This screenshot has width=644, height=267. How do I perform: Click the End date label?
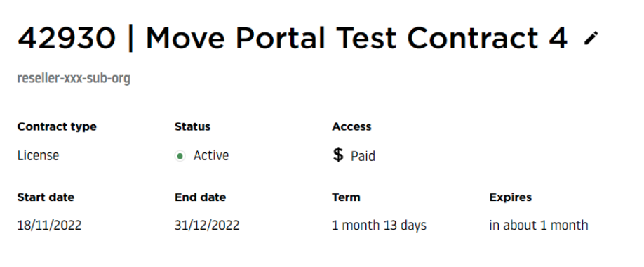[x=200, y=197]
